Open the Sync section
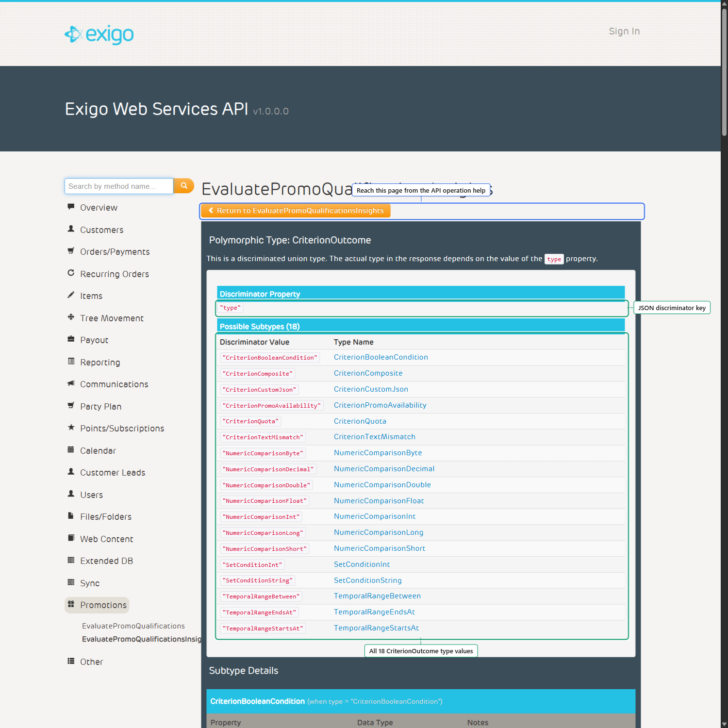 coord(90,583)
